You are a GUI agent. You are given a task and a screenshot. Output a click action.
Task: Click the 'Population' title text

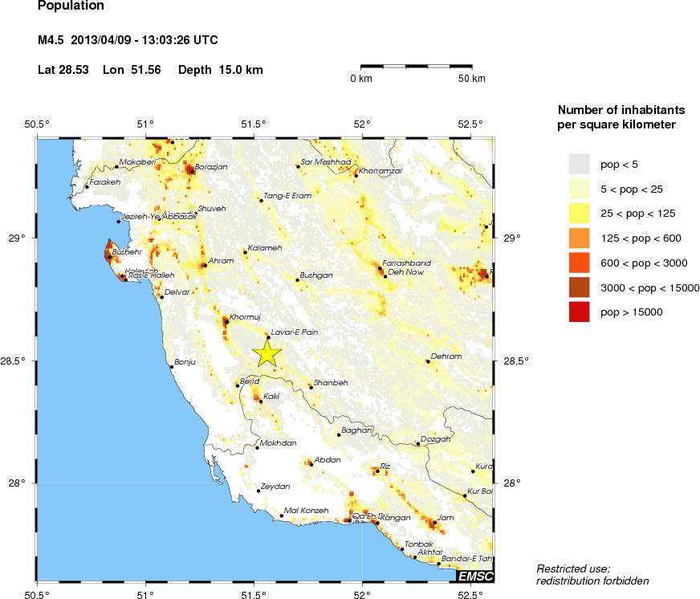coord(71,6)
